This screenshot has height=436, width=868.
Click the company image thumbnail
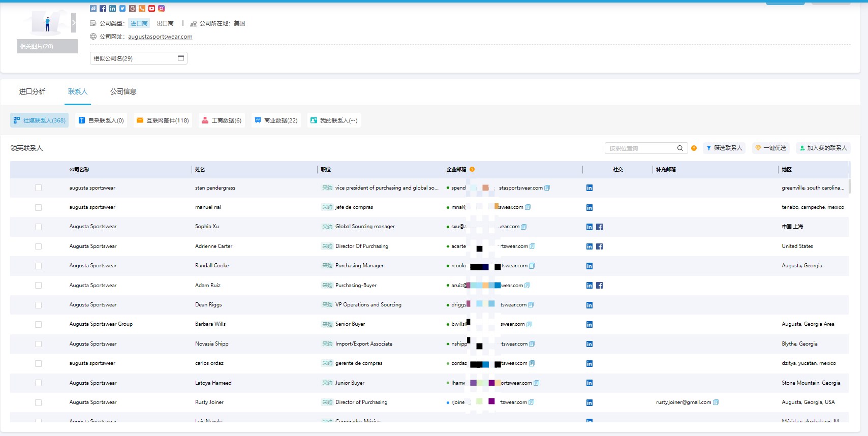click(47, 23)
